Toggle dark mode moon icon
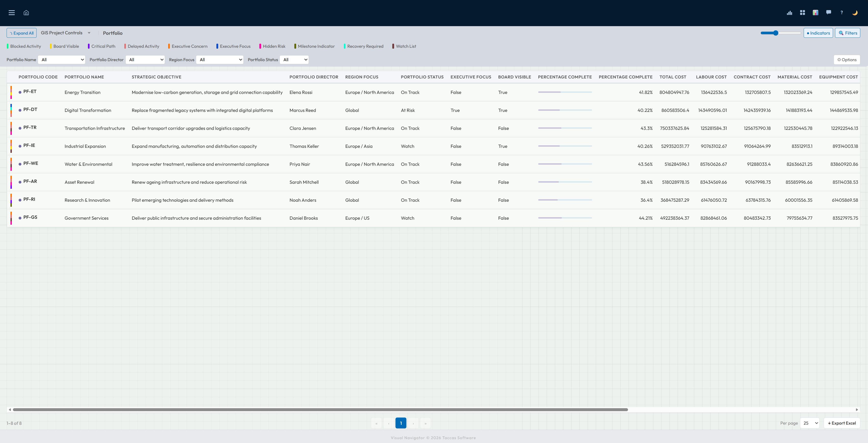 point(855,13)
